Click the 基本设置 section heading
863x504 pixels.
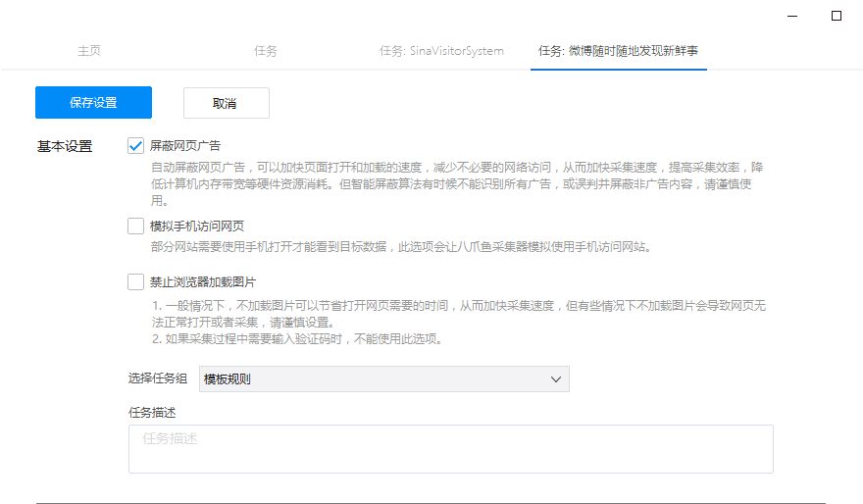(x=65, y=147)
